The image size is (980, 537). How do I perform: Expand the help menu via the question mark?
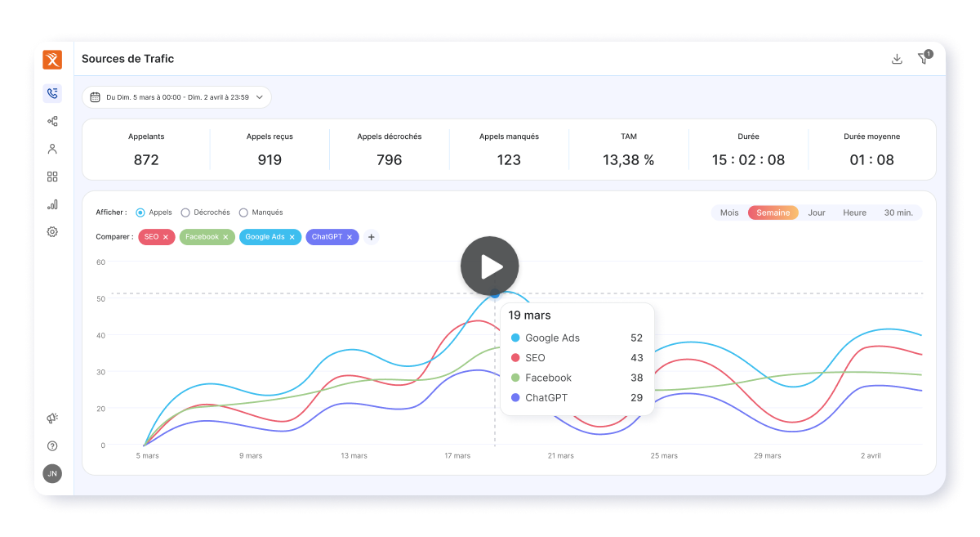tap(52, 445)
